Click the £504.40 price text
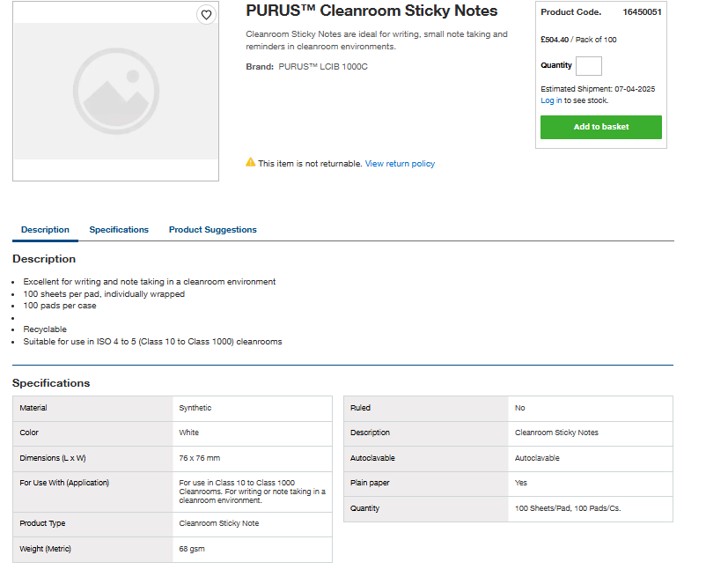 (555, 40)
